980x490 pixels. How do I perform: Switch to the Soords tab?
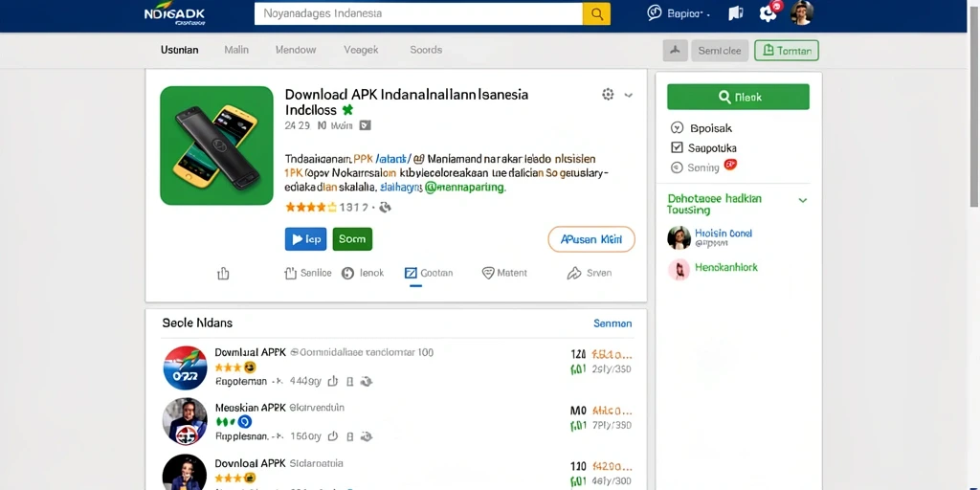[426, 50]
